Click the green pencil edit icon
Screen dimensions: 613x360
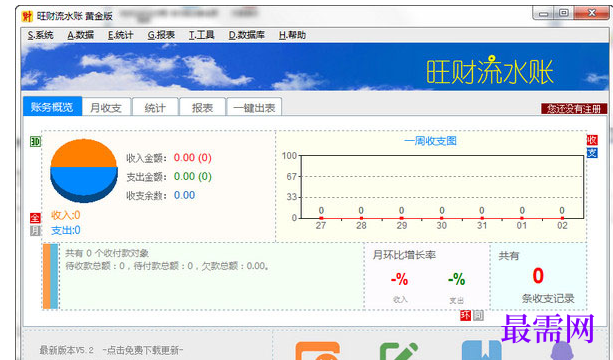(399, 351)
